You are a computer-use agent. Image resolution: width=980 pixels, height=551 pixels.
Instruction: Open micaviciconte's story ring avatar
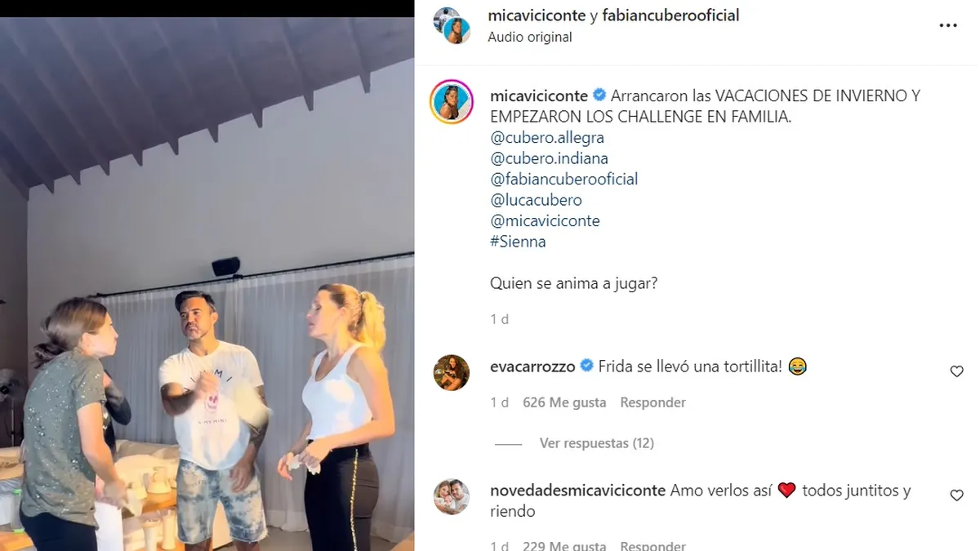451,102
